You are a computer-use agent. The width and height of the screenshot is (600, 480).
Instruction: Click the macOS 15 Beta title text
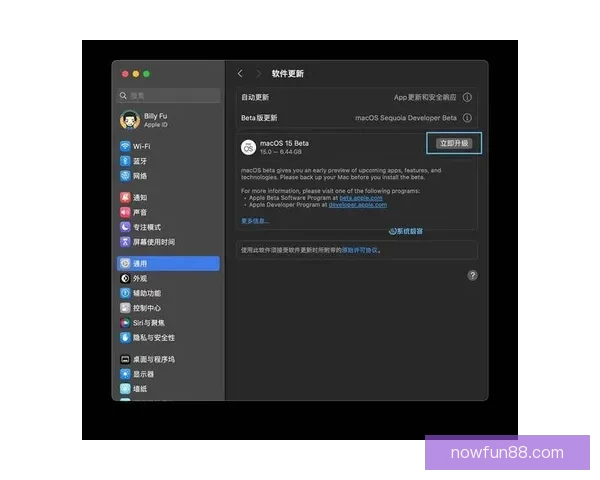click(x=284, y=143)
